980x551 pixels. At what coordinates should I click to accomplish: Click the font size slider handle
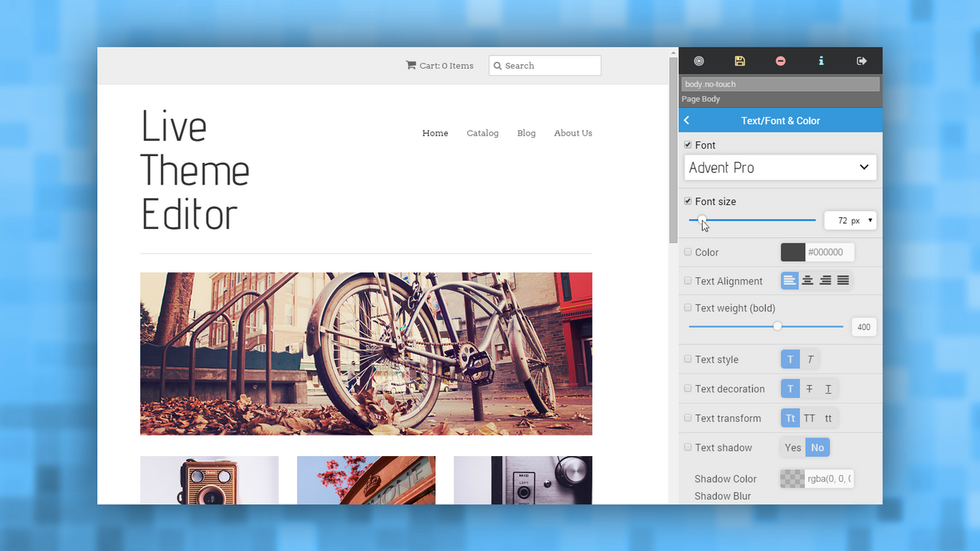click(702, 220)
